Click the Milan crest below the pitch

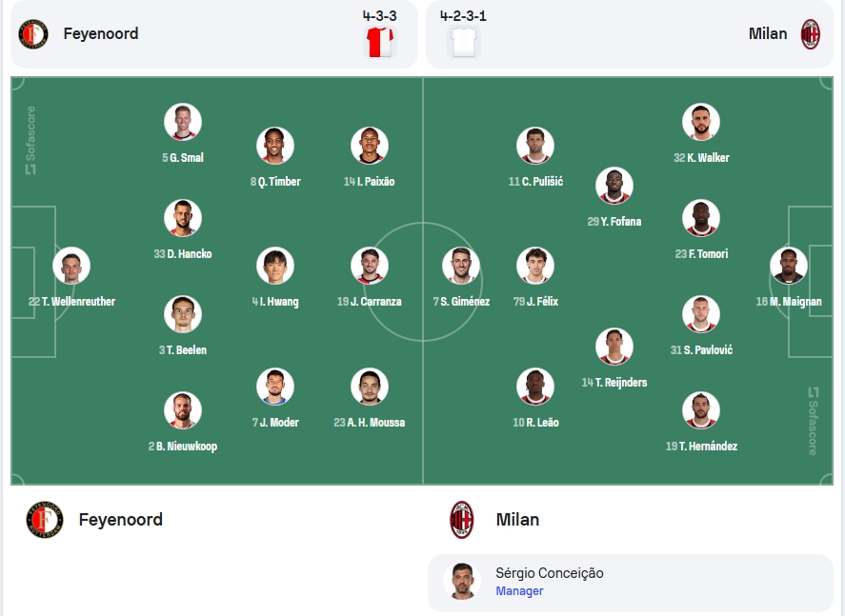[462, 520]
